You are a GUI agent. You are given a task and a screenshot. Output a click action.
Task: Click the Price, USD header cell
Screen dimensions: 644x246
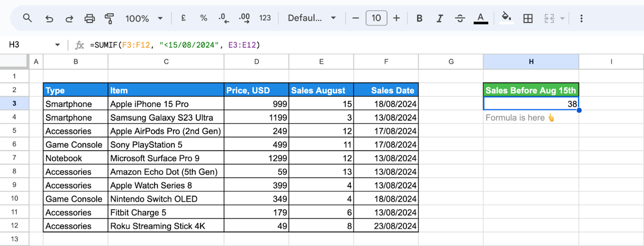(x=256, y=90)
